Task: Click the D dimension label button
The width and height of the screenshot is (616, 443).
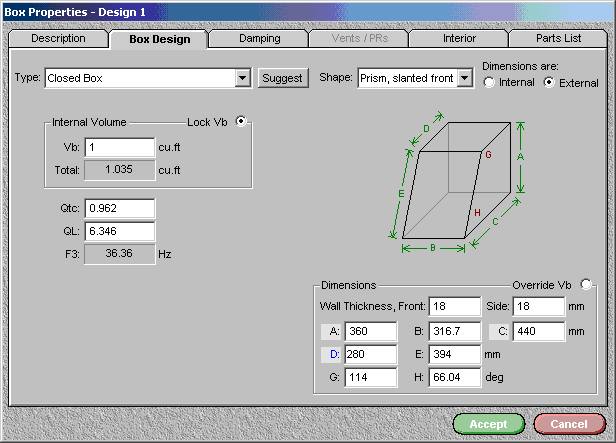Action: click(x=331, y=354)
